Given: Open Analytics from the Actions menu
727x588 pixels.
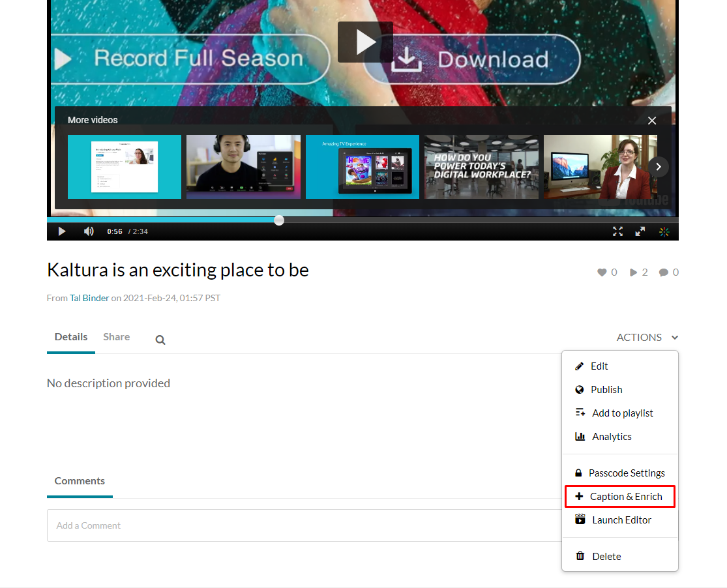Looking at the screenshot, I should [x=620, y=437].
